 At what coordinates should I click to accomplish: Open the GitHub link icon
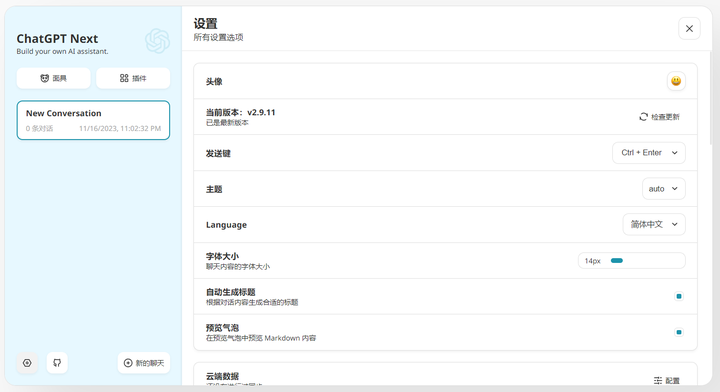click(x=57, y=363)
